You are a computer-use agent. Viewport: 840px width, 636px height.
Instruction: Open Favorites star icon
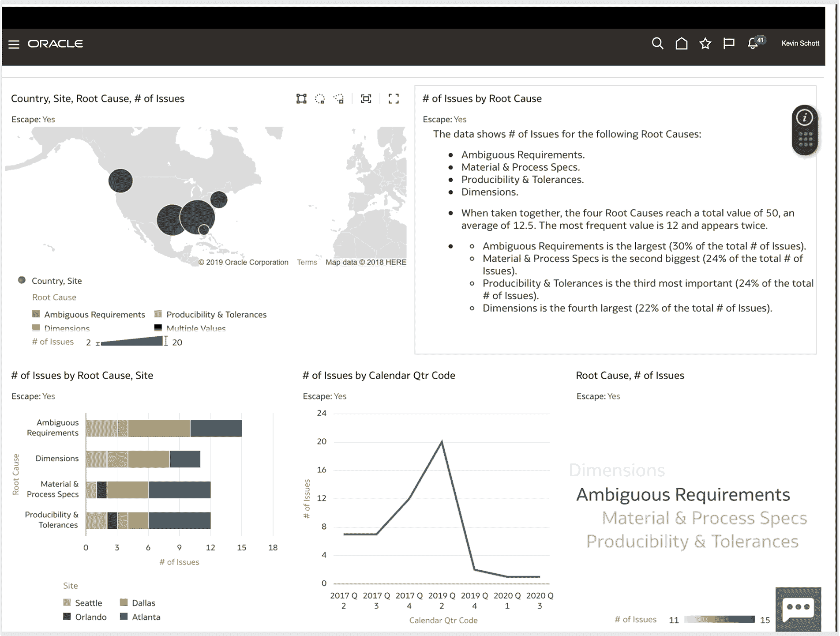[705, 43]
